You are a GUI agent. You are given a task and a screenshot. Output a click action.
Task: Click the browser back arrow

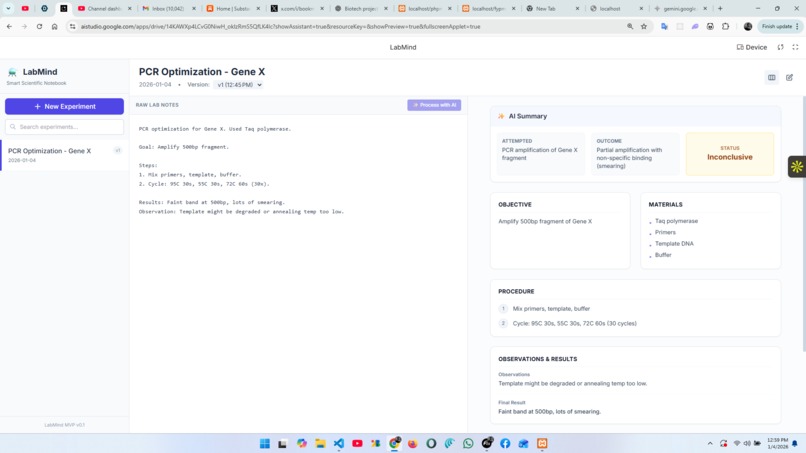9,27
